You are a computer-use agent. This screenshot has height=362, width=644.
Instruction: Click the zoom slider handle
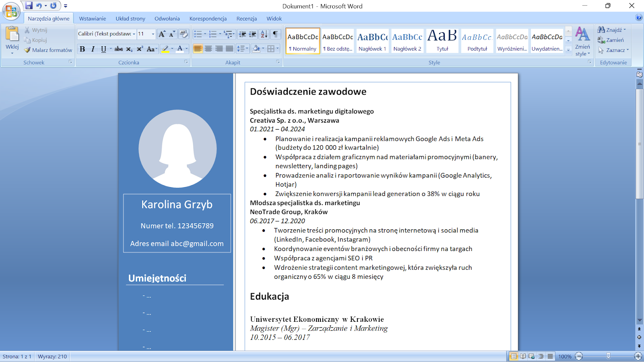click(608, 356)
